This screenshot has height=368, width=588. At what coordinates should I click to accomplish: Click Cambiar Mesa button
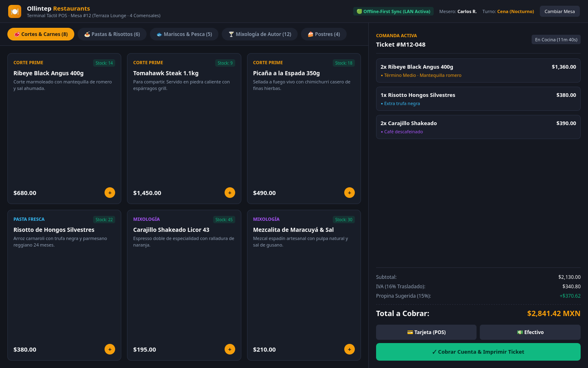click(x=560, y=11)
